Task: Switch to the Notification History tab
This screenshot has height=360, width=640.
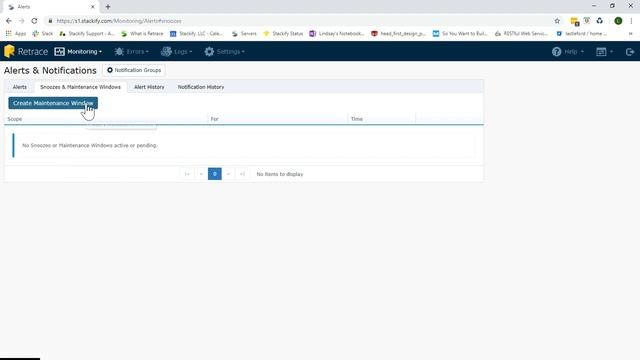Action: tap(201, 87)
